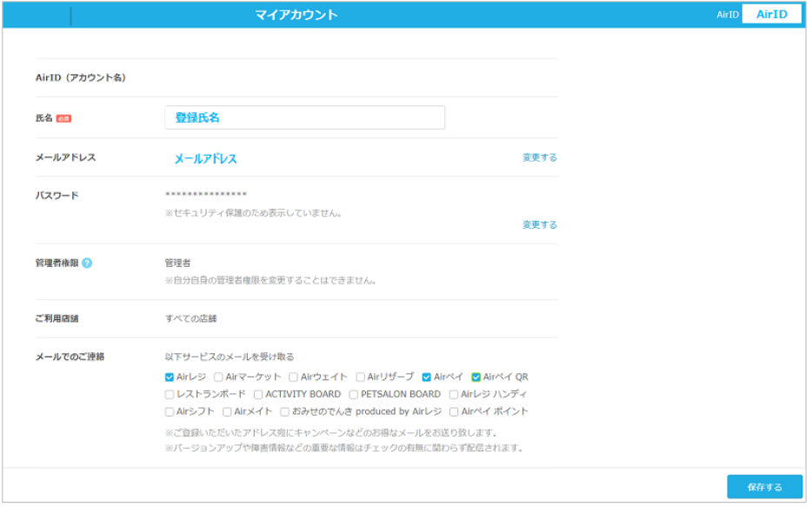
Task: Check the レストランボード checkbox
Action: click(170, 395)
